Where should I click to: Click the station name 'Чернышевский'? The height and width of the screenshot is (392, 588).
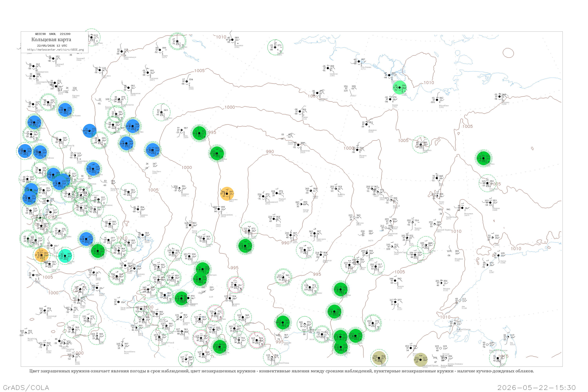(271, 202)
